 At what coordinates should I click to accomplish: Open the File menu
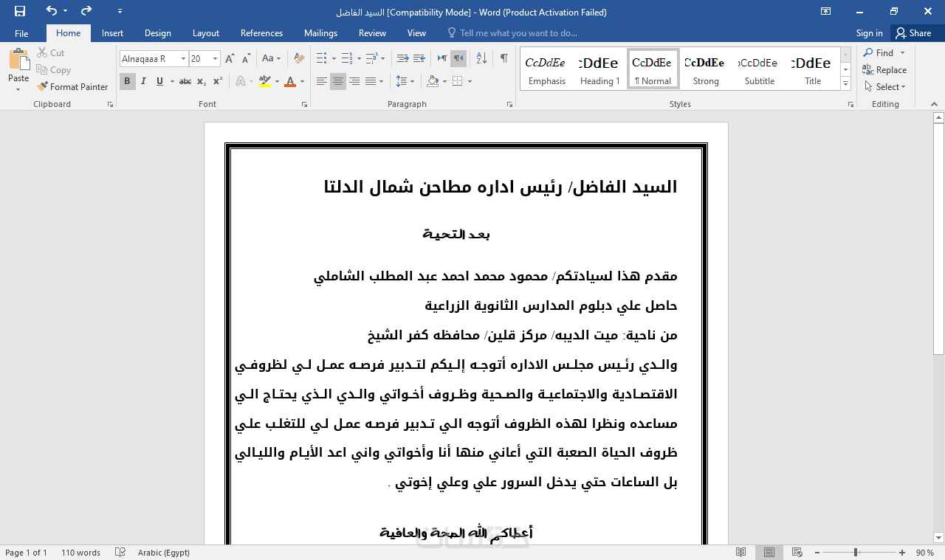21,33
